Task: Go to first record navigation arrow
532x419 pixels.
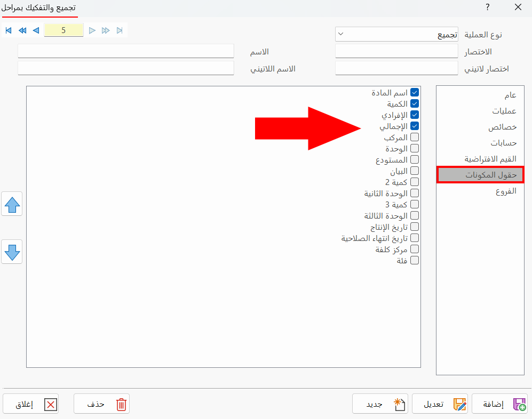Action: click(x=9, y=30)
